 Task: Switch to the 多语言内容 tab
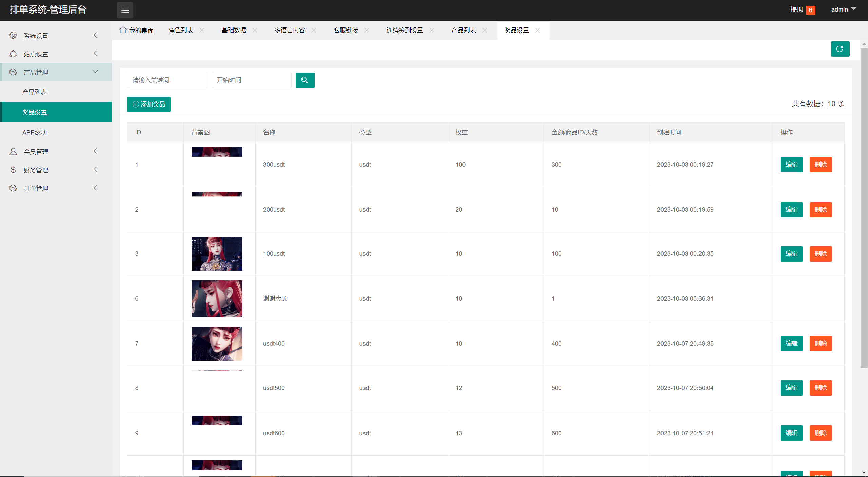pos(290,30)
